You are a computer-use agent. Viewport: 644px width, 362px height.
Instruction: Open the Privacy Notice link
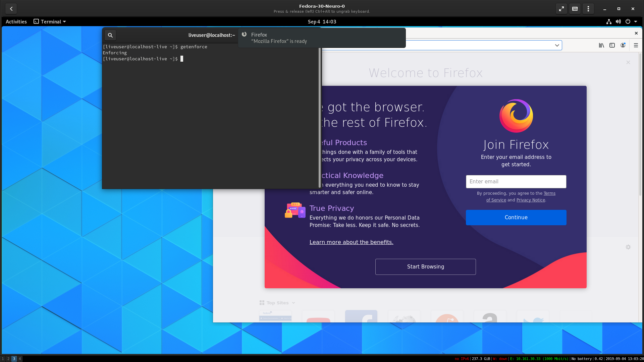point(531,200)
